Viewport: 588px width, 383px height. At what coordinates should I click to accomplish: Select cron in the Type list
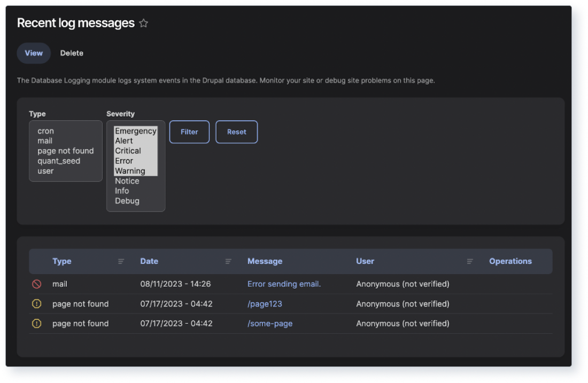click(45, 130)
